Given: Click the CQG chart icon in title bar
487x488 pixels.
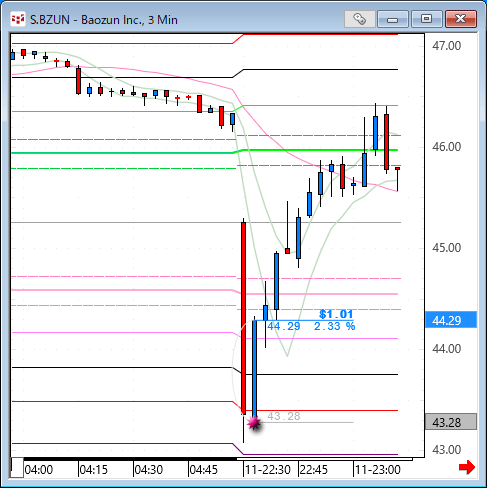Looking at the screenshot, I should click(18, 19).
